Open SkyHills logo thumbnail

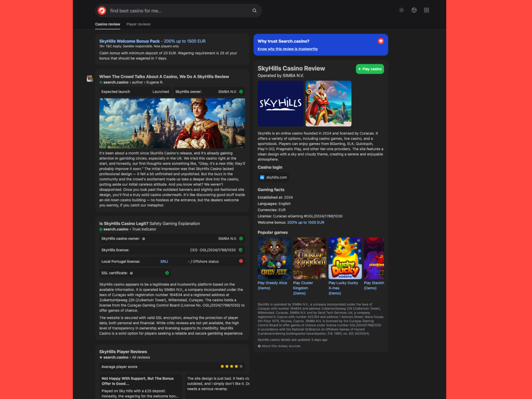281,103
